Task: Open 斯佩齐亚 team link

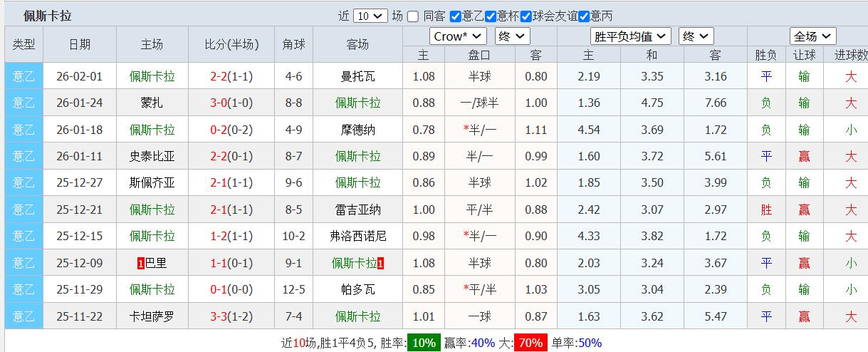Action: pyautogui.click(x=152, y=182)
